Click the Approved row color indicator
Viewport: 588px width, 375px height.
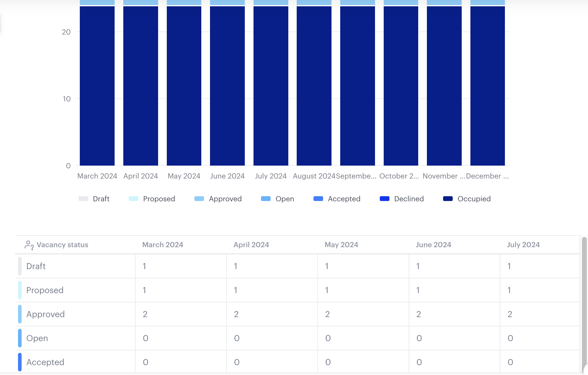tap(20, 314)
